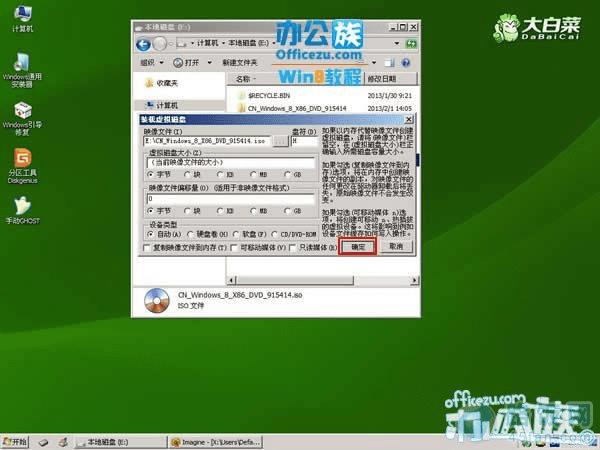Close the 装载虚拟磁盘 dialog

pos(409,119)
